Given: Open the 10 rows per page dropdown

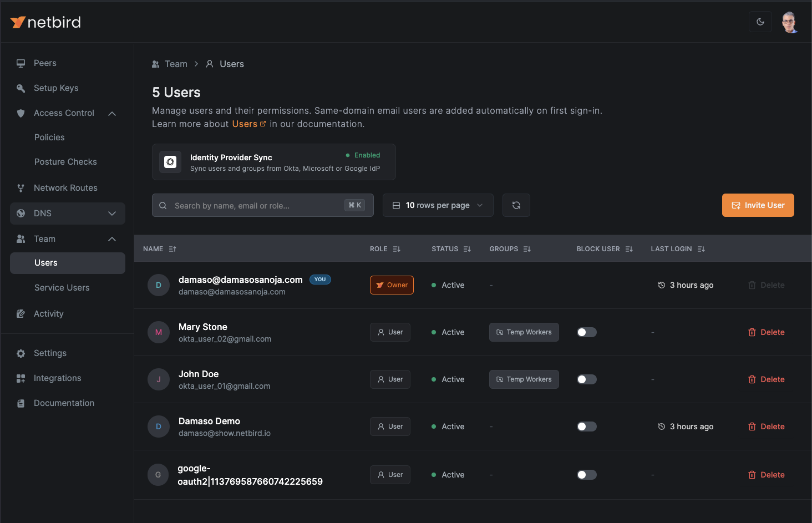Looking at the screenshot, I should coord(438,205).
